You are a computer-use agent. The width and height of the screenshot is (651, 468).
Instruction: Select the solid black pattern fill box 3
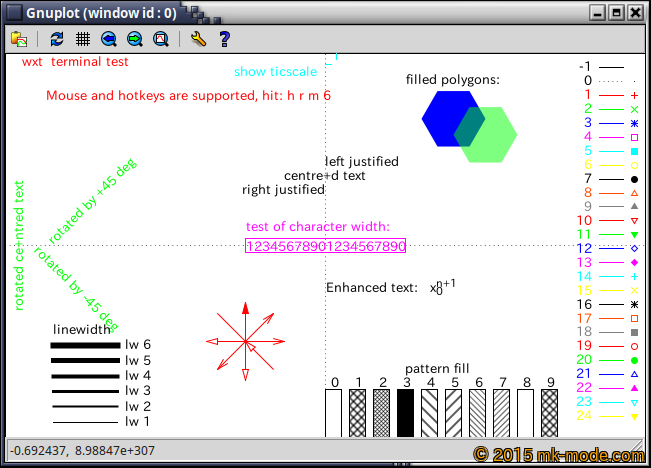(x=405, y=412)
